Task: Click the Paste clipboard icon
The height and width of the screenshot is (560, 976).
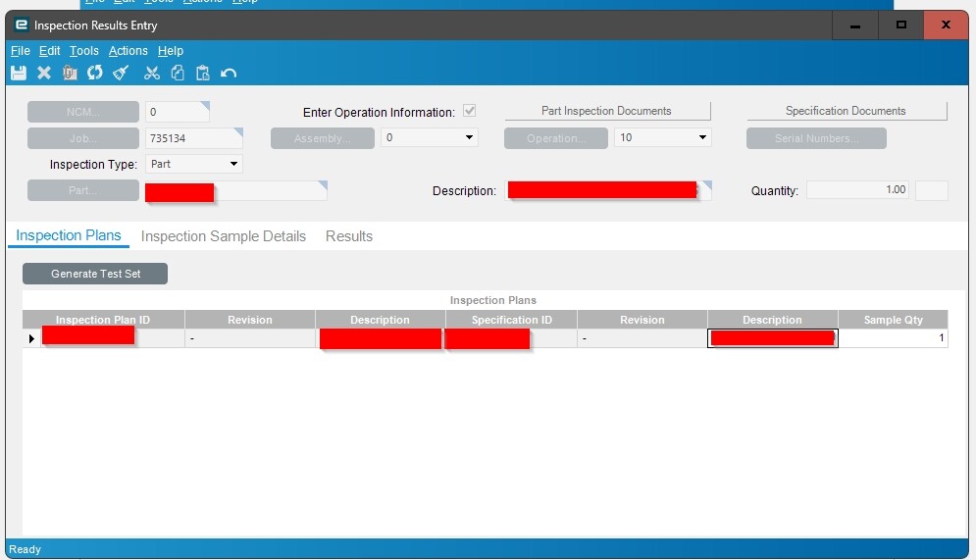Action: pos(203,73)
